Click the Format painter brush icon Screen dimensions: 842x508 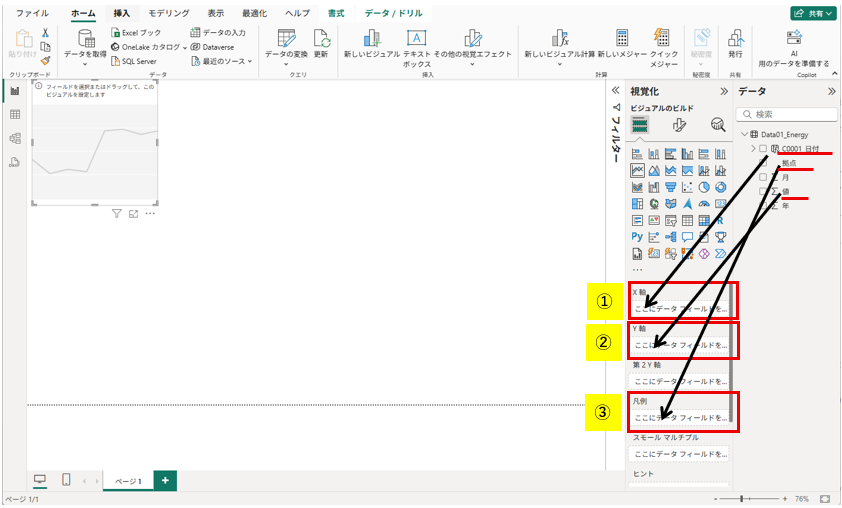click(46, 61)
